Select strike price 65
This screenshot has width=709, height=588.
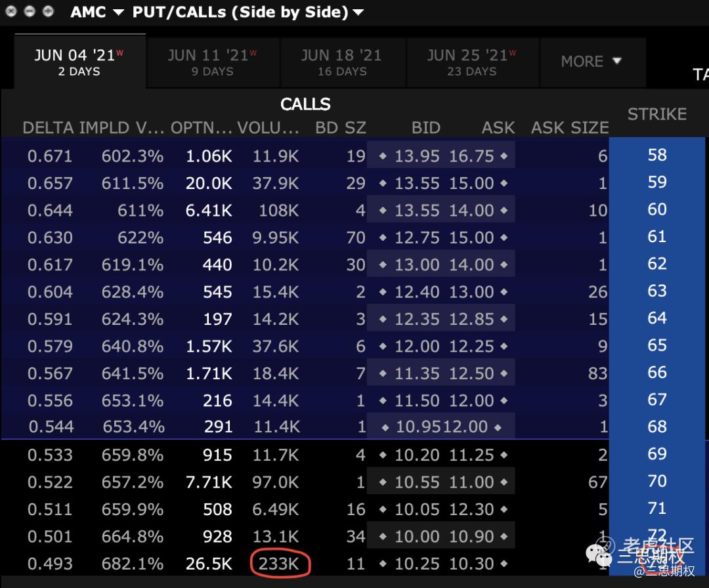[657, 345]
